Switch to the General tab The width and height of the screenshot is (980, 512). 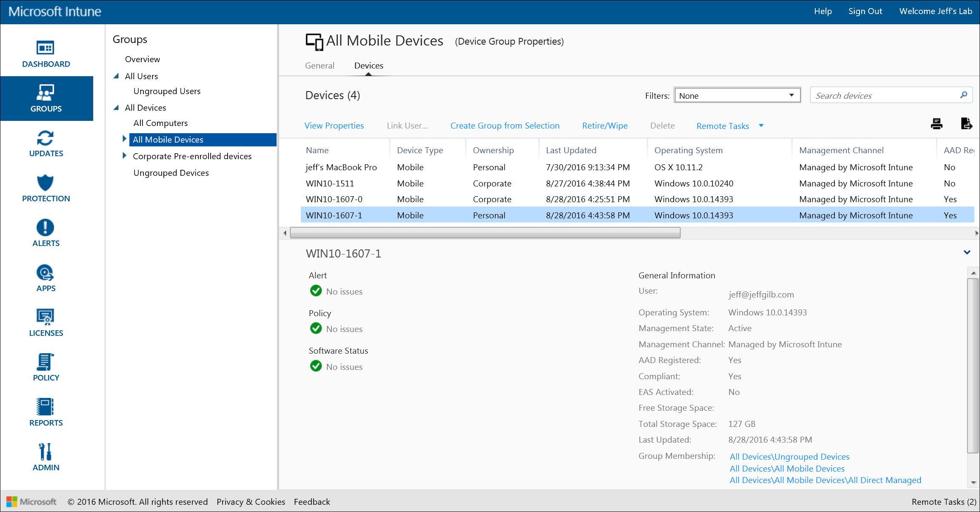(320, 66)
